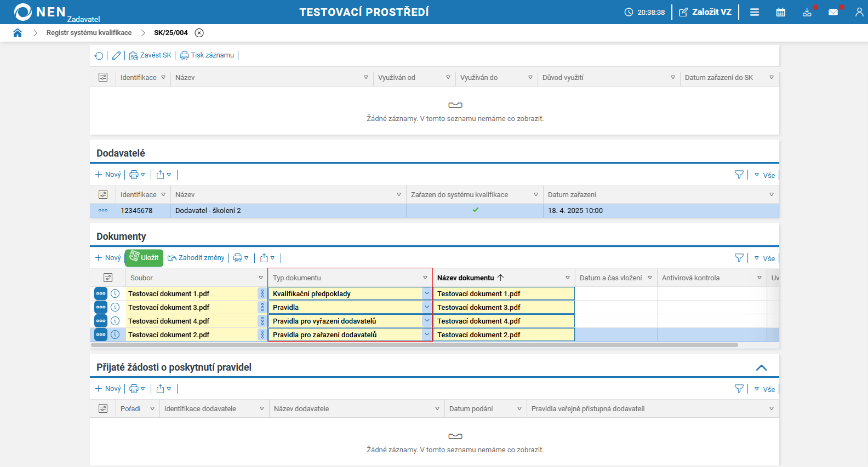Edit Název dokumentu field Testovací dokument 4.pdf
The image size is (868, 467).
503,321
